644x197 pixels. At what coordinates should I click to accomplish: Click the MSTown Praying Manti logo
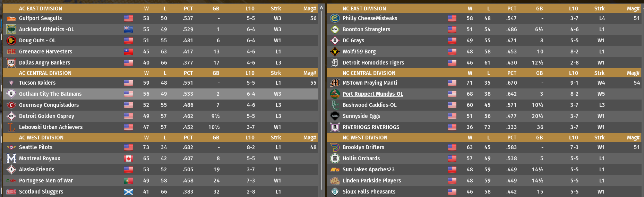[335, 83]
